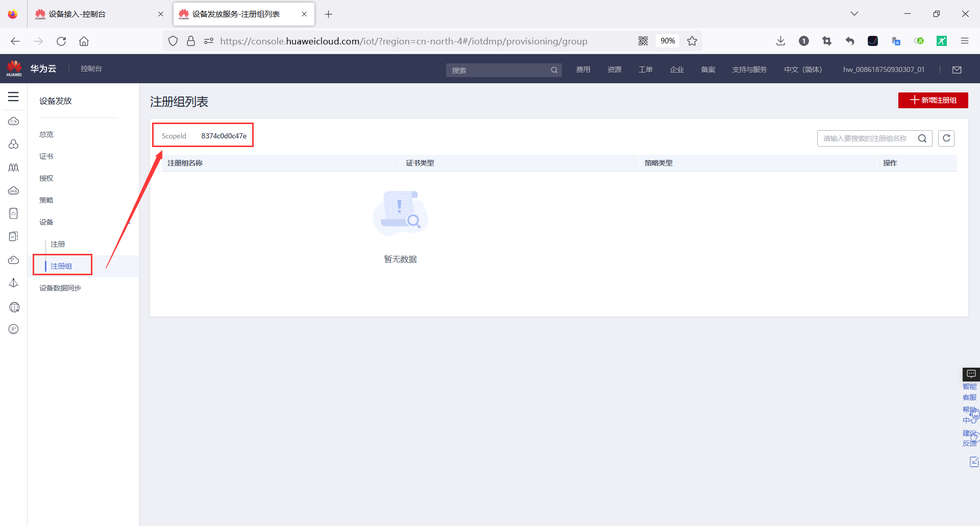The height and width of the screenshot is (526, 980).
Task: Click the 注册组名称 column header
Action: pos(185,163)
